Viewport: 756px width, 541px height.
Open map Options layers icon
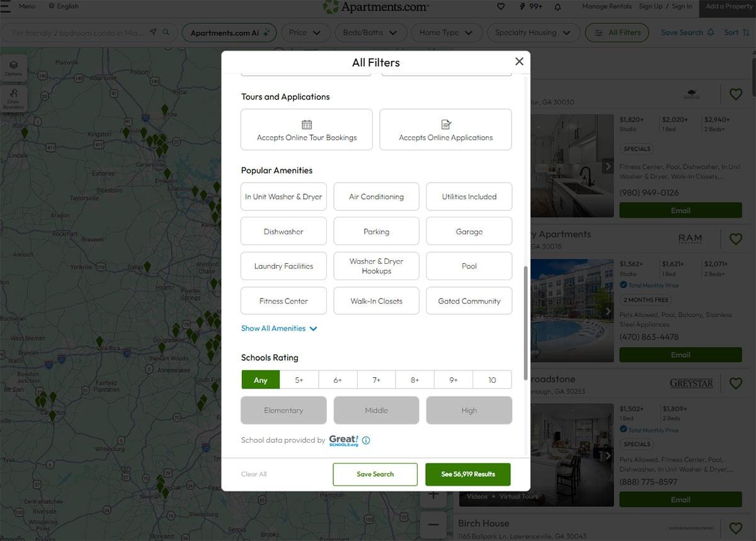coord(13,67)
